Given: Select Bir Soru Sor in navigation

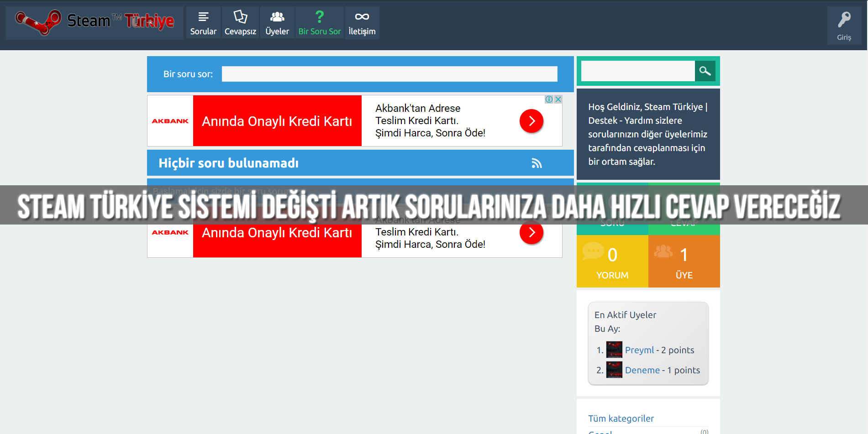Looking at the screenshot, I should 320,23.
